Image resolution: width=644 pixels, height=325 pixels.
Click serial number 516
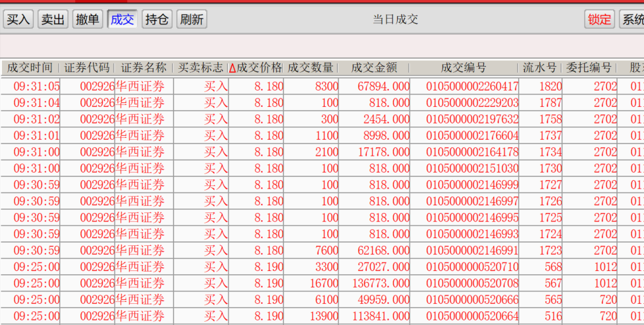tap(553, 317)
